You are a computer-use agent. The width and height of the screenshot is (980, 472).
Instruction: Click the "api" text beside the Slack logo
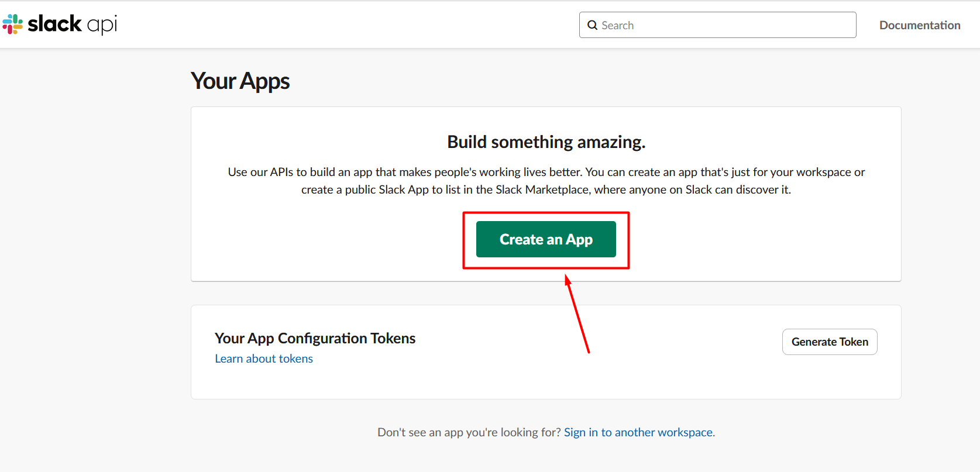(x=102, y=25)
